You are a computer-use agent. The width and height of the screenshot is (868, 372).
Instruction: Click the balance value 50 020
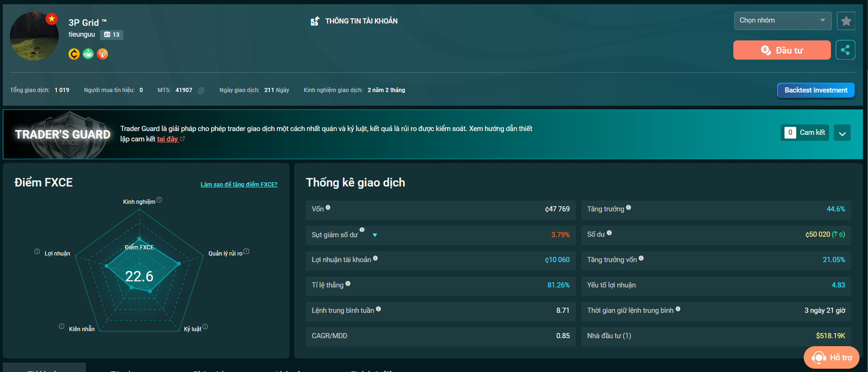(x=818, y=234)
